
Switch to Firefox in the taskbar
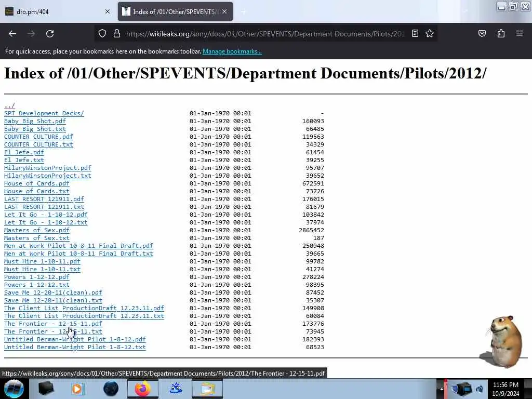click(x=143, y=389)
